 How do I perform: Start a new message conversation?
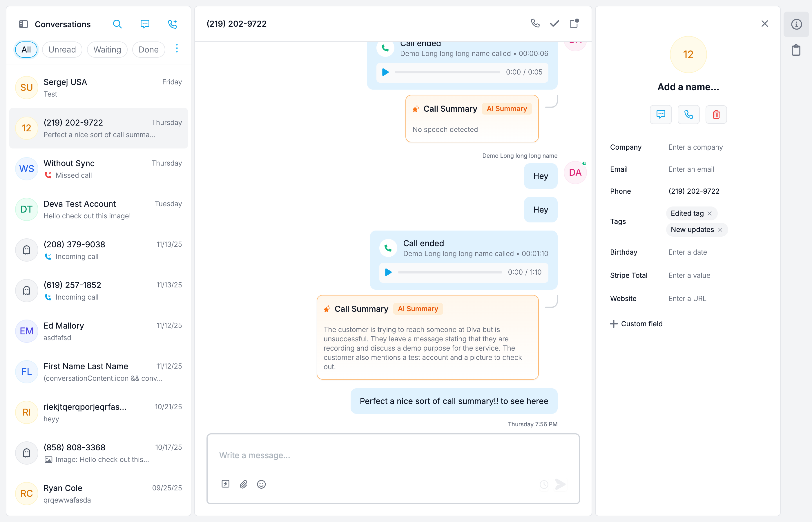145,24
